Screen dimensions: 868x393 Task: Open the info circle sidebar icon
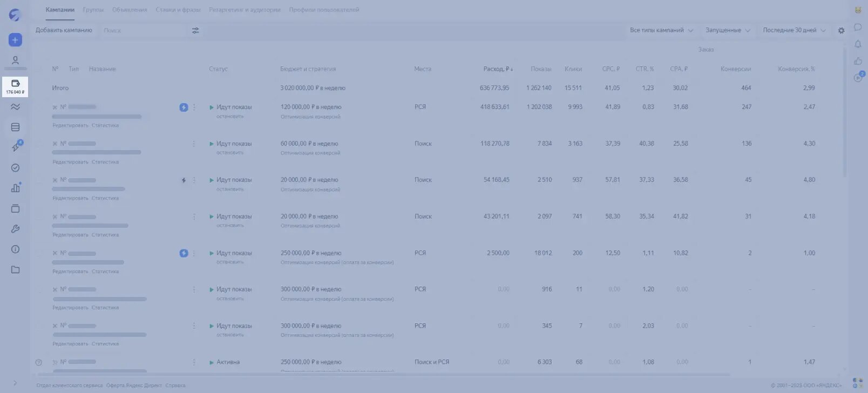coord(15,249)
